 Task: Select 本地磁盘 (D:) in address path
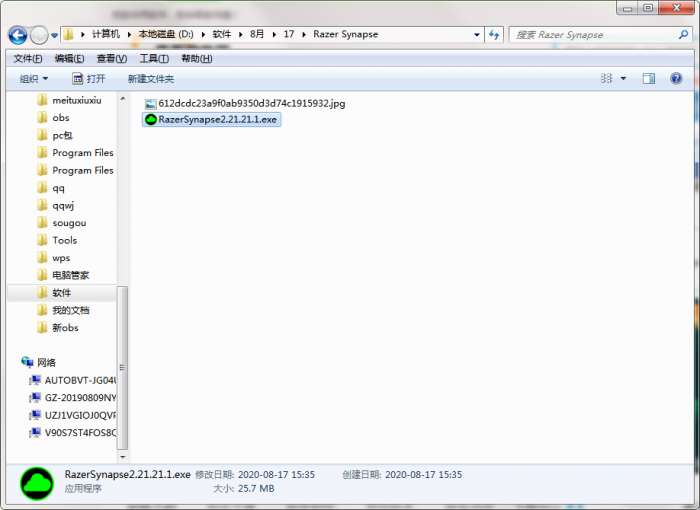pyautogui.click(x=166, y=34)
